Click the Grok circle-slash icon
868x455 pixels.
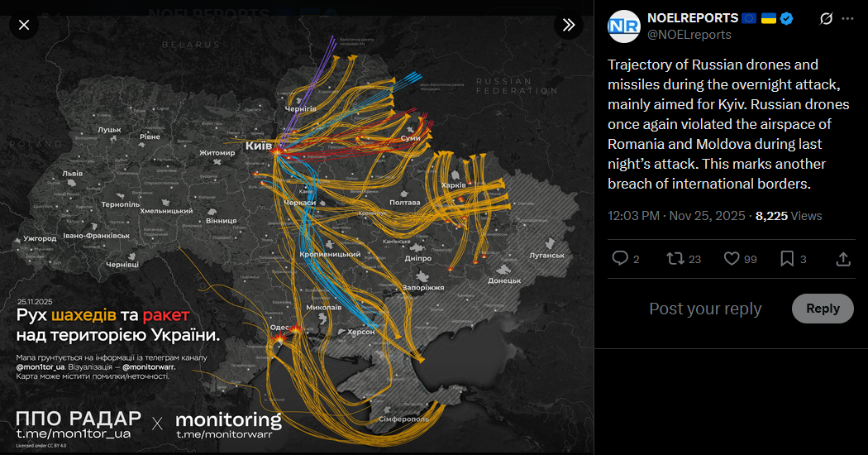tap(826, 19)
